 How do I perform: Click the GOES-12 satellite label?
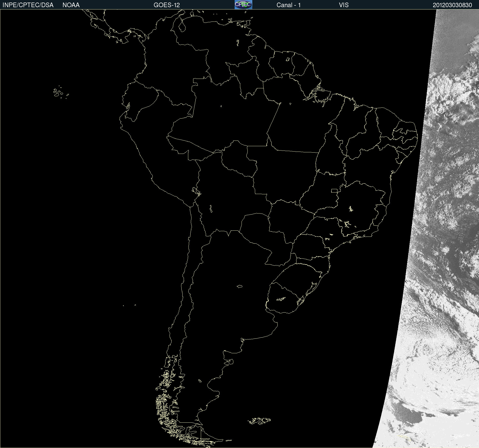[x=167, y=5]
